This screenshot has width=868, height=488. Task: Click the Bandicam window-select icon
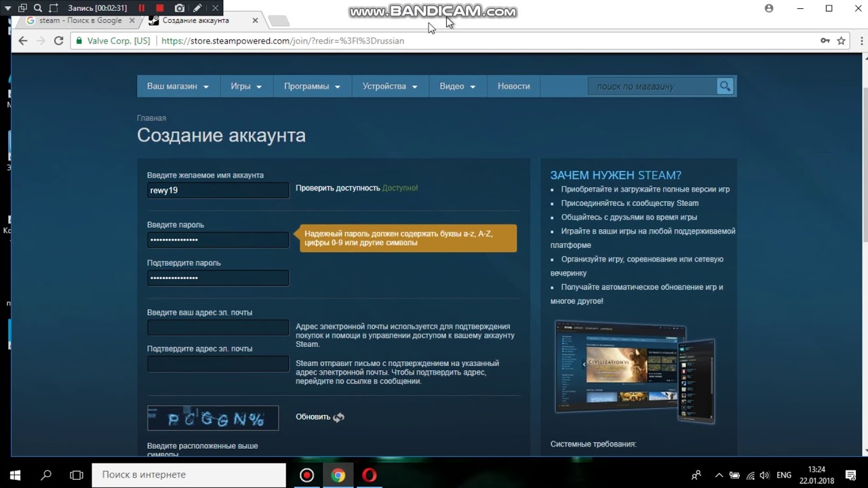tap(22, 8)
